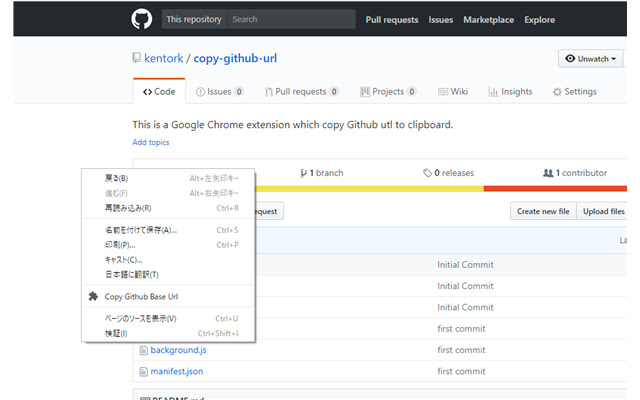Screen dimensions: 640x400
Task: Select 検証(I) in the context menu
Action: pyautogui.click(x=168, y=333)
